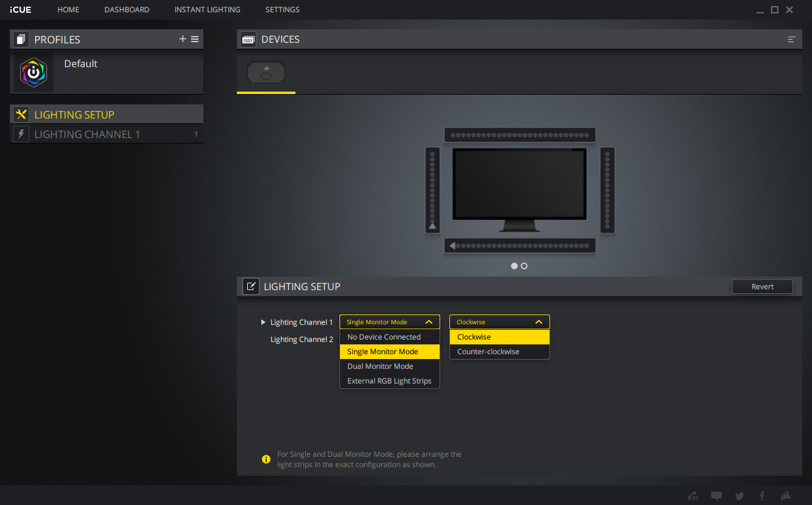This screenshot has height=505, width=812.
Task: Click the iCUE logo
Action: (x=21, y=10)
